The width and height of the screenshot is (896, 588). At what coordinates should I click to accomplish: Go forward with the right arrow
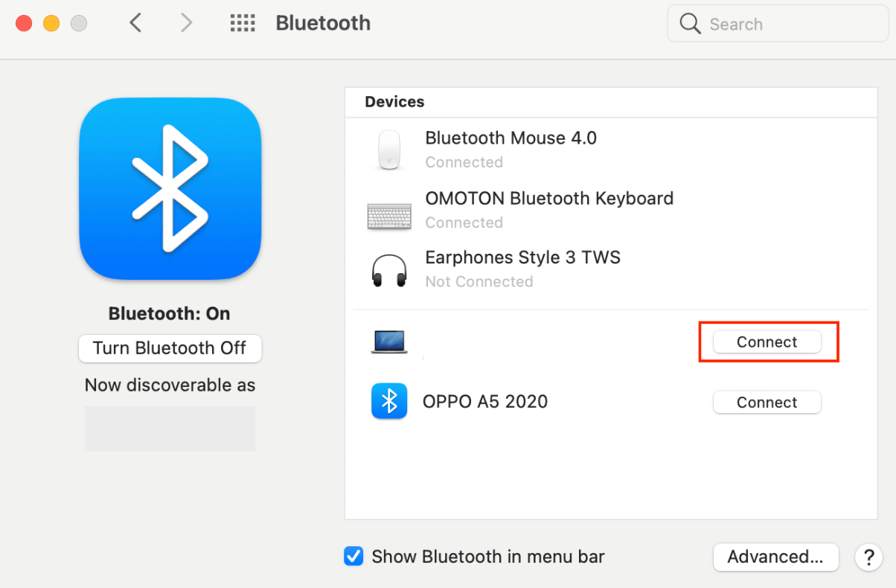coord(186,23)
